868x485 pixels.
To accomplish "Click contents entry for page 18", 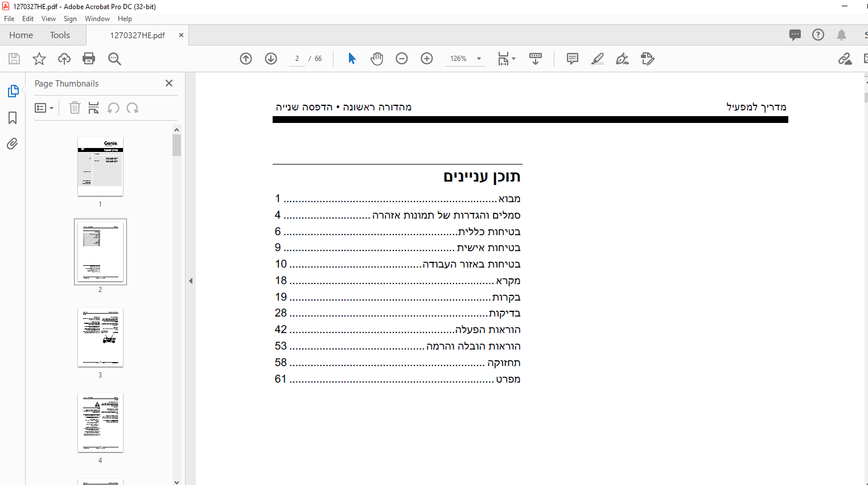I will click(397, 281).
